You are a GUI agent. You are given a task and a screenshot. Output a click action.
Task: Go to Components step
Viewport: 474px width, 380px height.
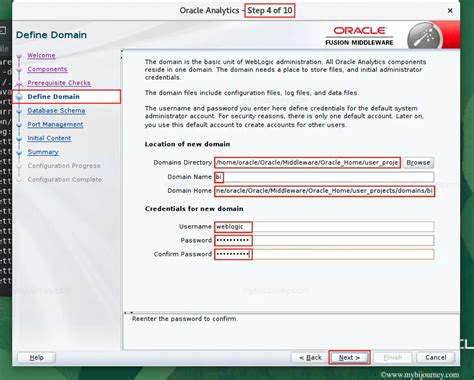(47, 69)
